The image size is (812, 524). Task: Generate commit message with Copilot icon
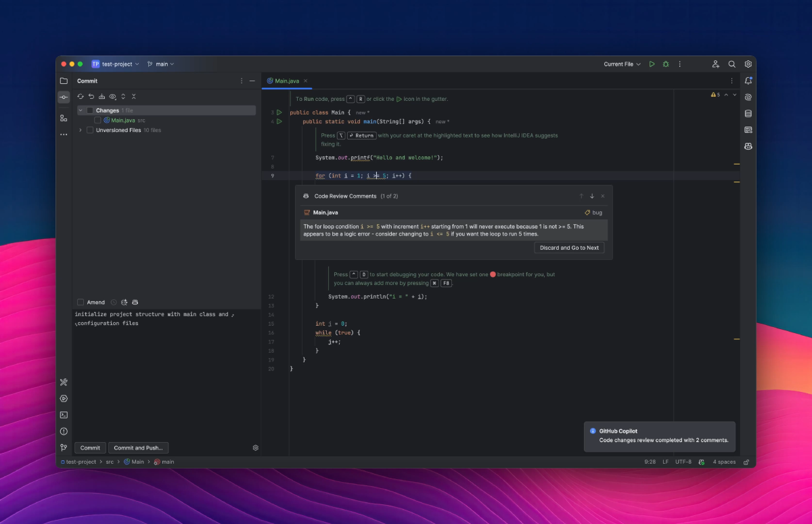pyautogui.click(x=135, y=302)
